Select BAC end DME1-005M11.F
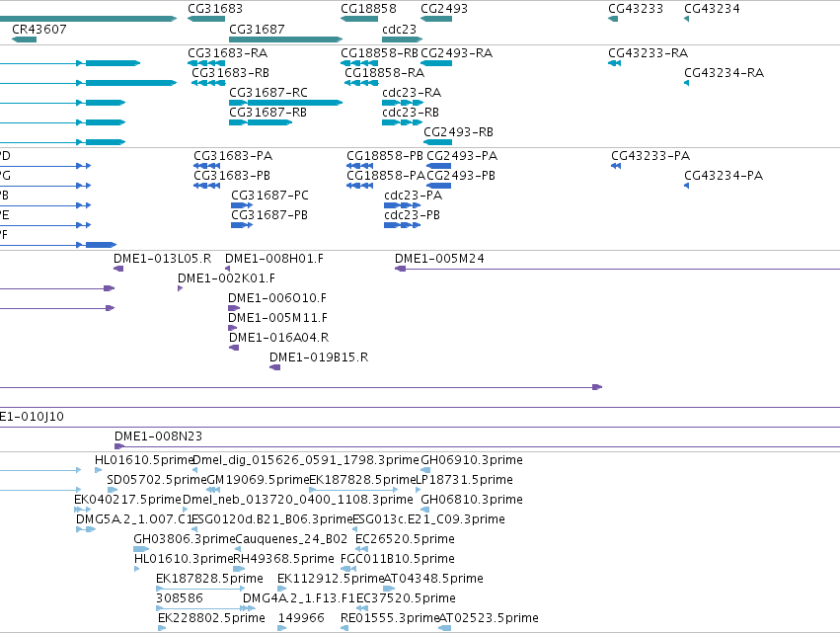The height and width of the screenshot is (633, 840). click(x=233, y=328)
